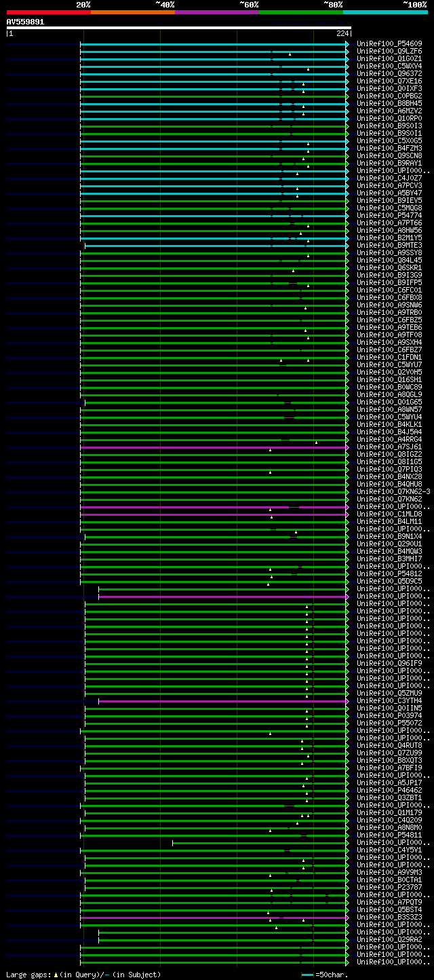Screen dimensions: 434x980
Task: Click UniRef100_A8QGL9 label
Action: coord(389,395)
